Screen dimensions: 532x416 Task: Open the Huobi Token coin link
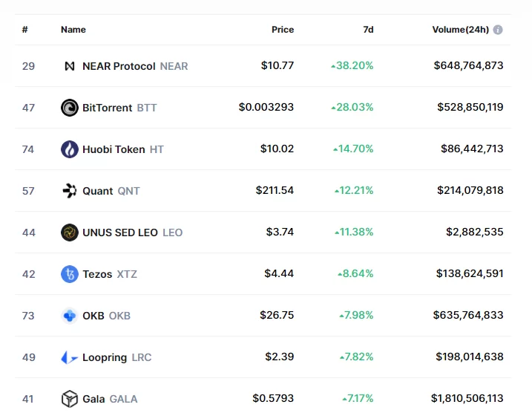(x=114, y=149)
